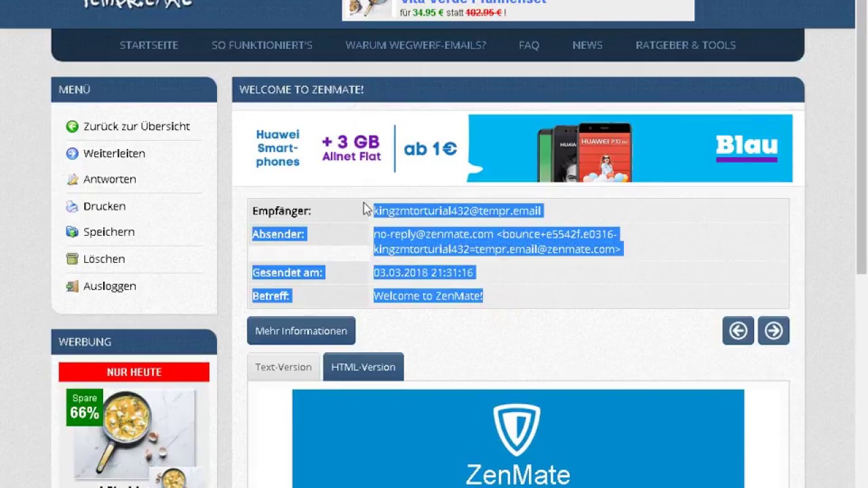Click Speichern menu entry

tap(109, 232)
